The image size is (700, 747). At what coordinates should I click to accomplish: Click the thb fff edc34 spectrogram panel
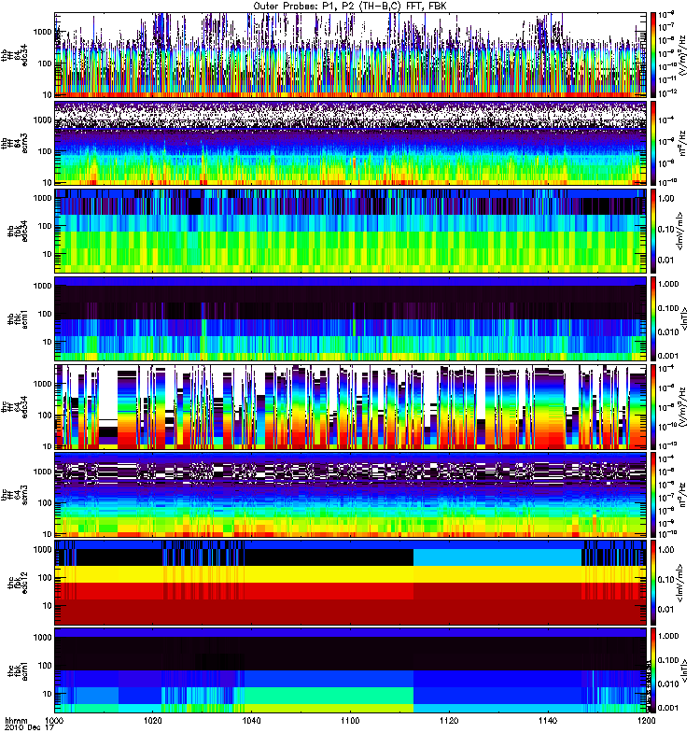(x=351, y=55)
